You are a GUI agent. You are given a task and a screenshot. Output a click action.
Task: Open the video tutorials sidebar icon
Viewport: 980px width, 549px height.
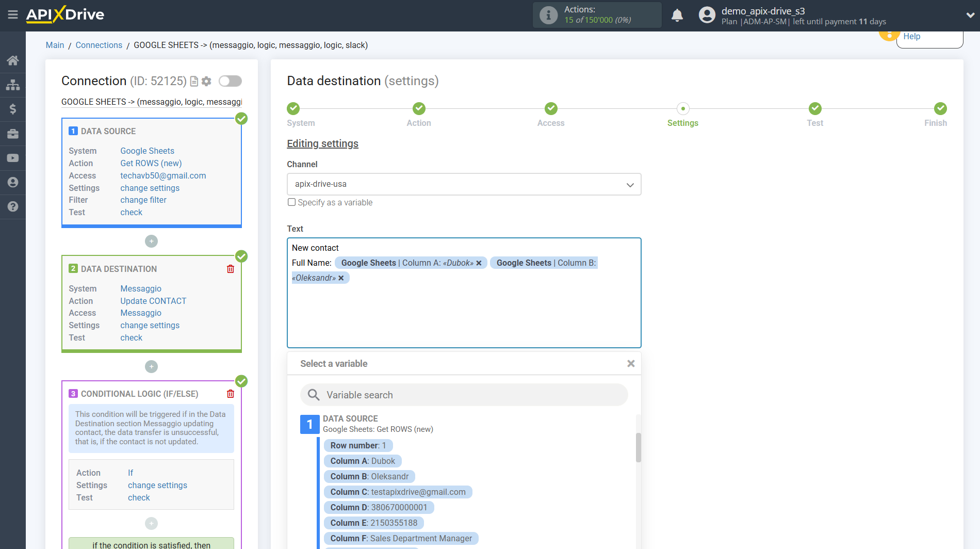tap(13, 158)
